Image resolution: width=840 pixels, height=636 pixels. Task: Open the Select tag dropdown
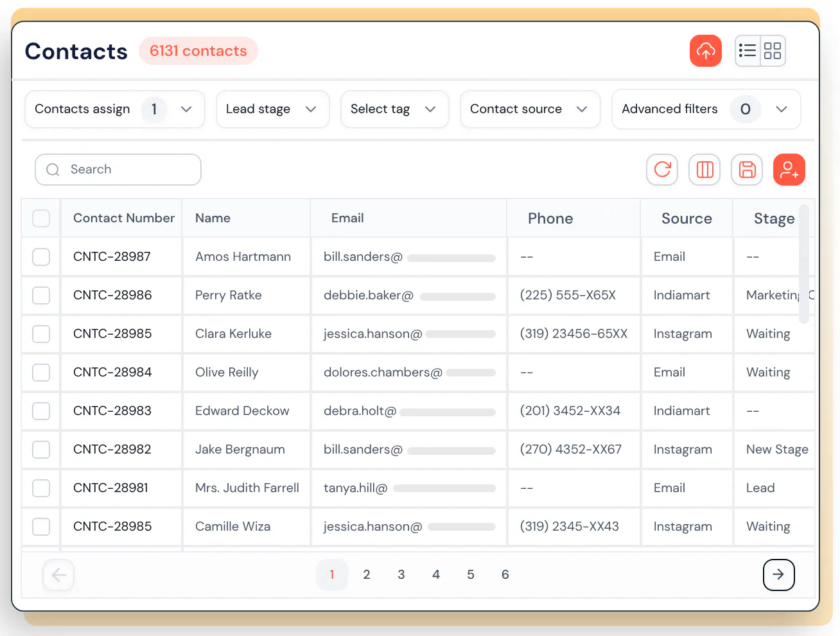(x=395, y=109)
